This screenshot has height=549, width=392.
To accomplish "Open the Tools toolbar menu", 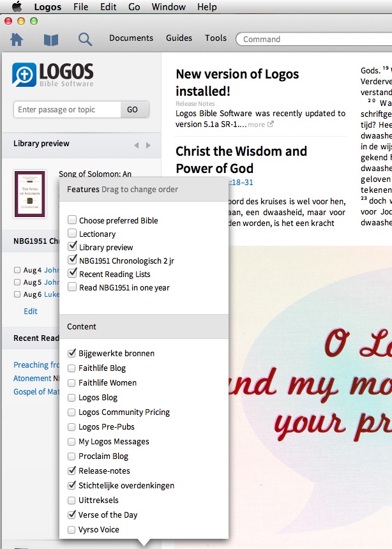I will (216, 38).
